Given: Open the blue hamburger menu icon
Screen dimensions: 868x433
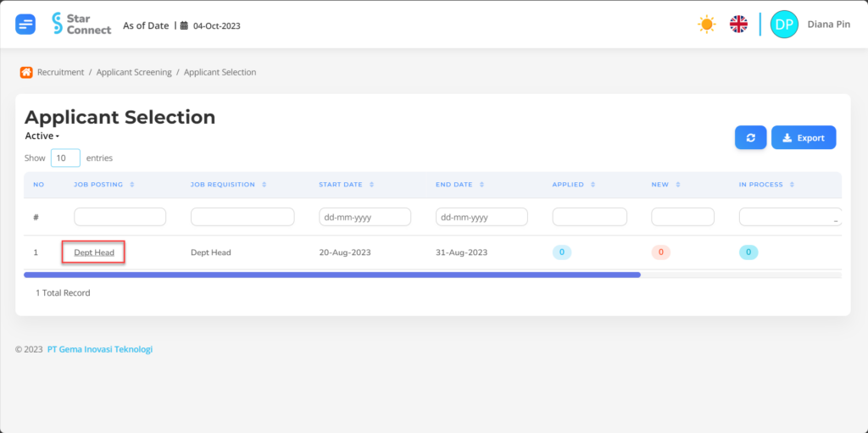Looking at the screenshot, I should coord(25,25).
